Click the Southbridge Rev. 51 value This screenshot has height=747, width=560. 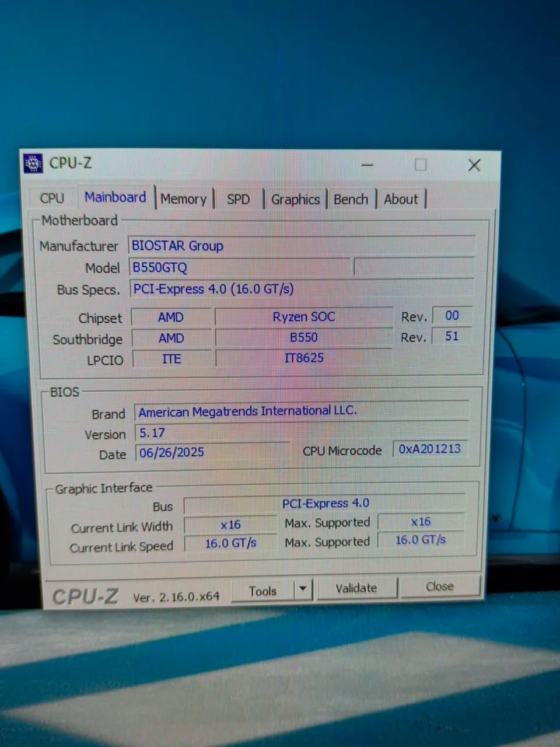(x=452, y=336)
